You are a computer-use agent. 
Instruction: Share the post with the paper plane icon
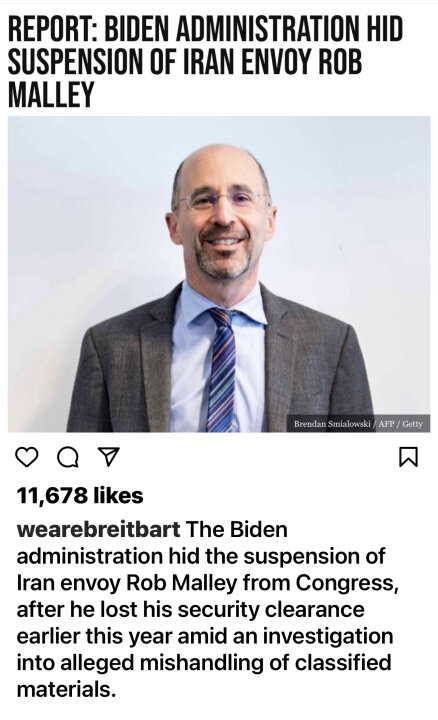(109, 456)
